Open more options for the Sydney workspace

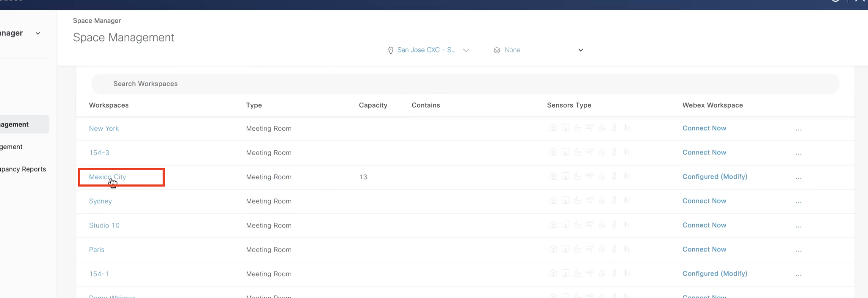tap(798, 202)
